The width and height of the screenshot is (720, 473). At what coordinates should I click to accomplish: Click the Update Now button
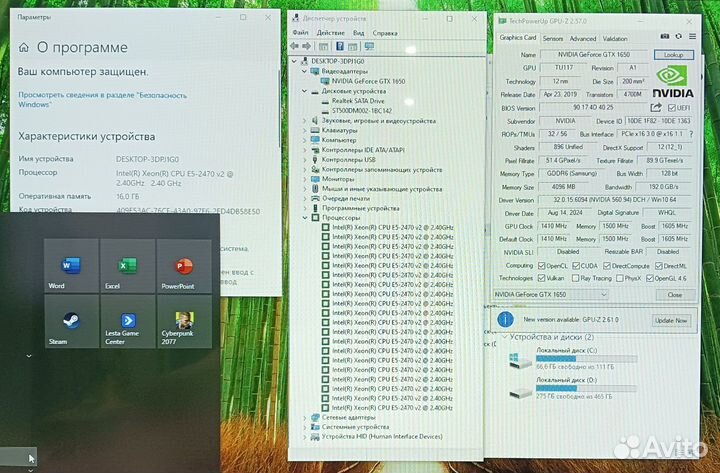click(671, 320)
